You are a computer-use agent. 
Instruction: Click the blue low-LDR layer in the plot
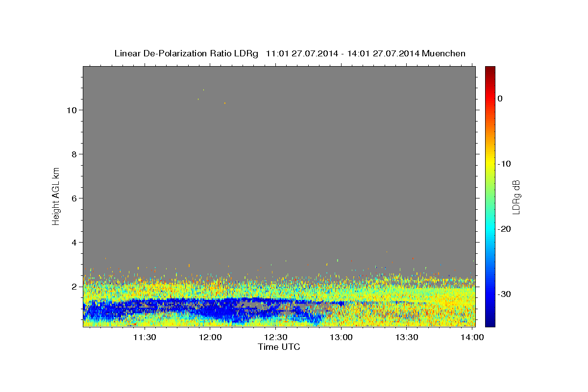(211, 310)
